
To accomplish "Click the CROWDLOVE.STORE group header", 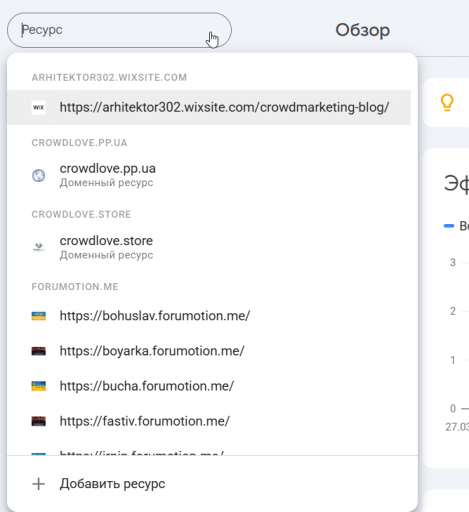I will 81,214.
